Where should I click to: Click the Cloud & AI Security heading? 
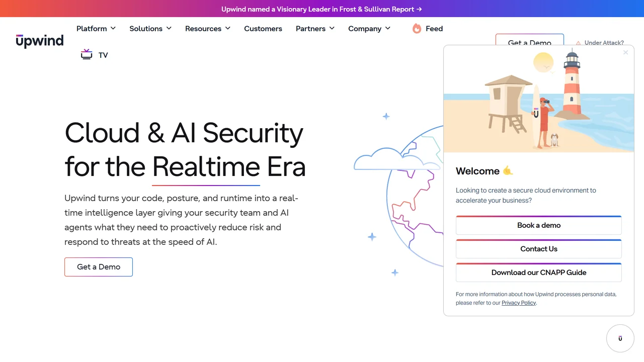click(185, 149)
